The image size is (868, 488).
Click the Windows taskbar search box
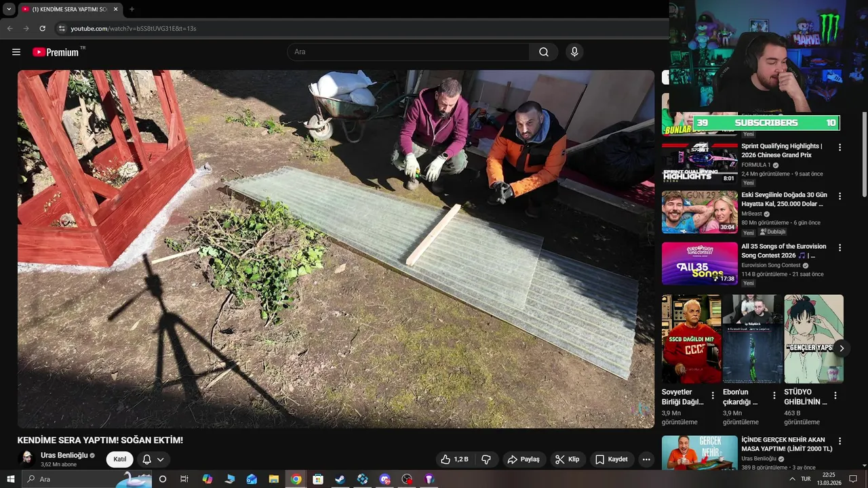(x=87, y=479)
